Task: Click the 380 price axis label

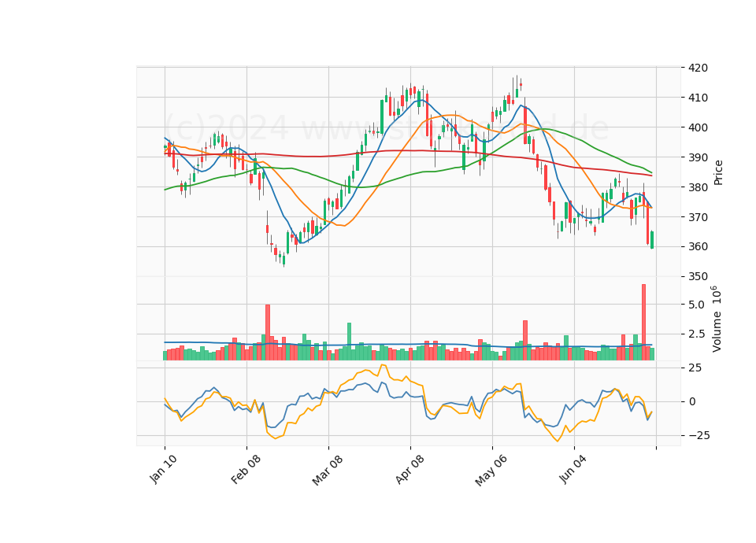Action: [698, 187]
